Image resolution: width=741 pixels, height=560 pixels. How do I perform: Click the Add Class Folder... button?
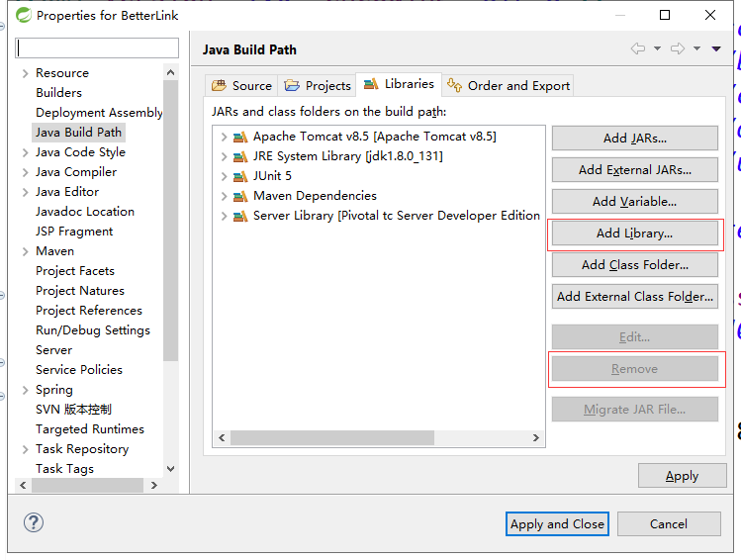pyautogui.click(x=635, y=264)
